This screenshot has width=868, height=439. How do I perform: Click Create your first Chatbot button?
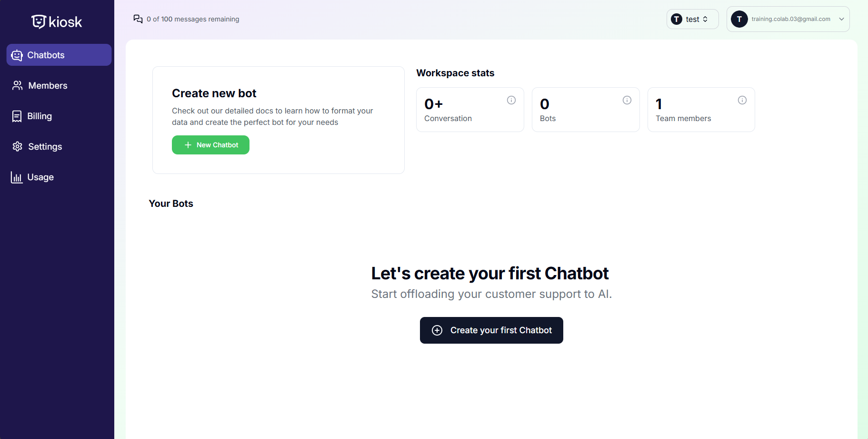pos(491,330)
